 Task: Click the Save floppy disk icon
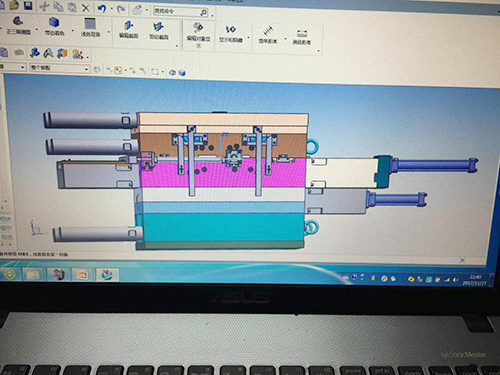click(x=28, y=6)
